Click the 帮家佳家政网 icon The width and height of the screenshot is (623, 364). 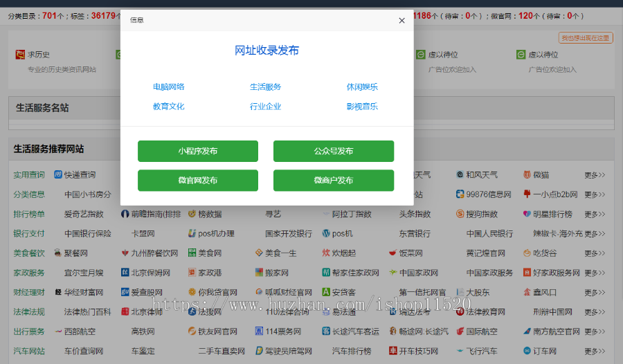point(326,272)
